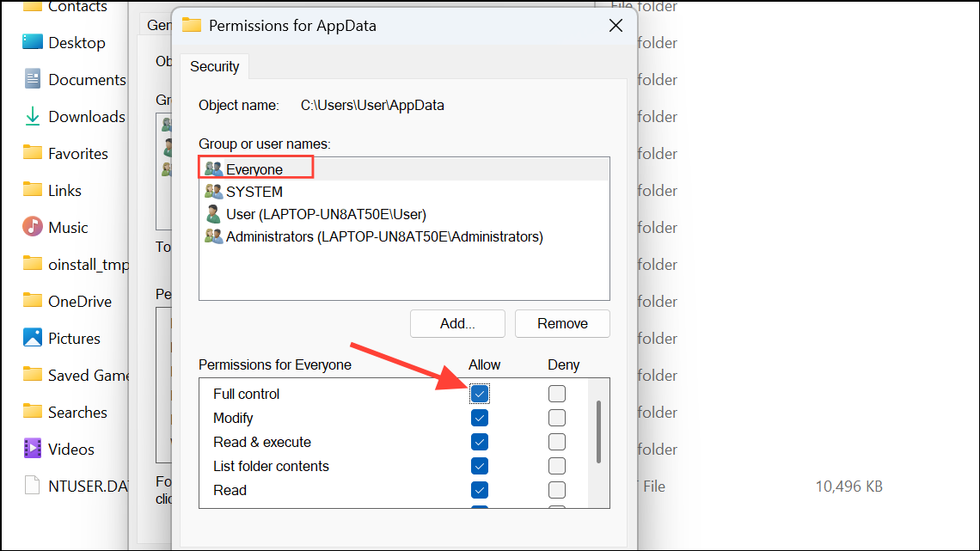This screenshot has width=980, height=551.
Task: Open the Videos folder icon
Action: tap(33, 448)
